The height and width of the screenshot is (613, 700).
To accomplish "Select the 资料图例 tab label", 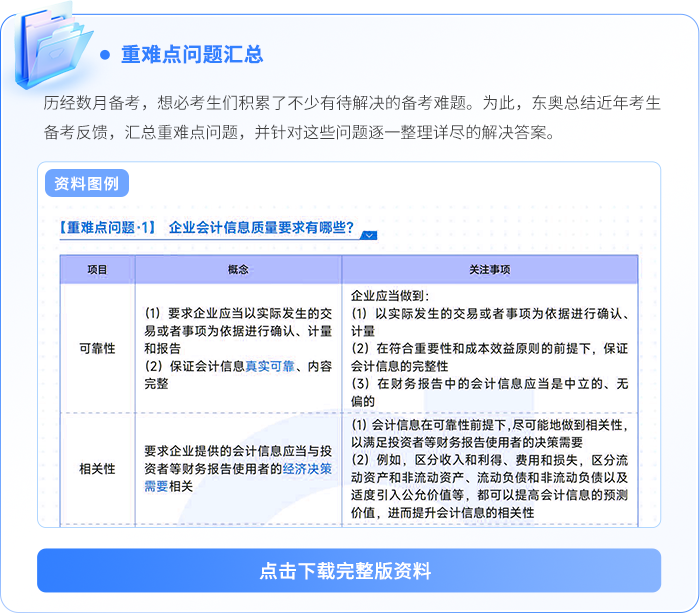I will 87,184.
